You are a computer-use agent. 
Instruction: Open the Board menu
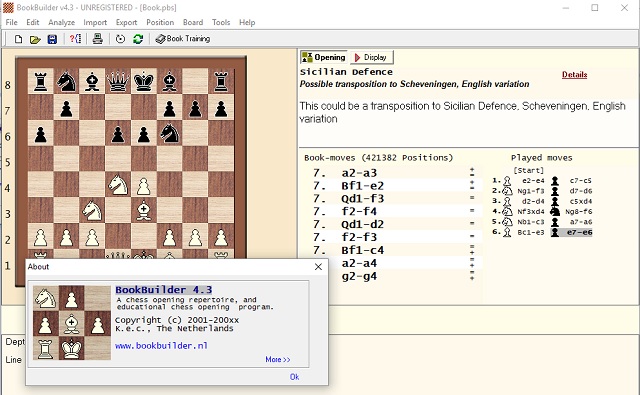pyautogui.click(x=193, y=22)
